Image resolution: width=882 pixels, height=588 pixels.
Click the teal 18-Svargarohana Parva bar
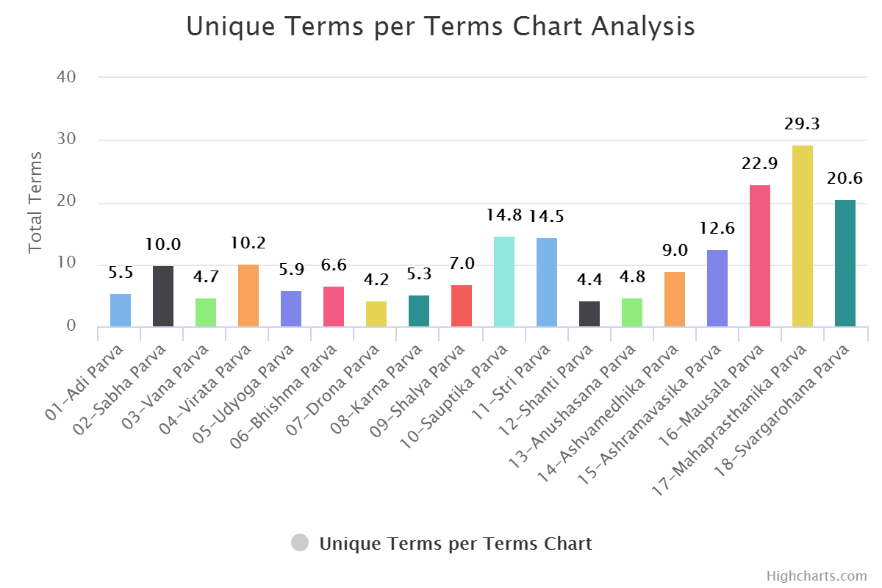point(845,263)
